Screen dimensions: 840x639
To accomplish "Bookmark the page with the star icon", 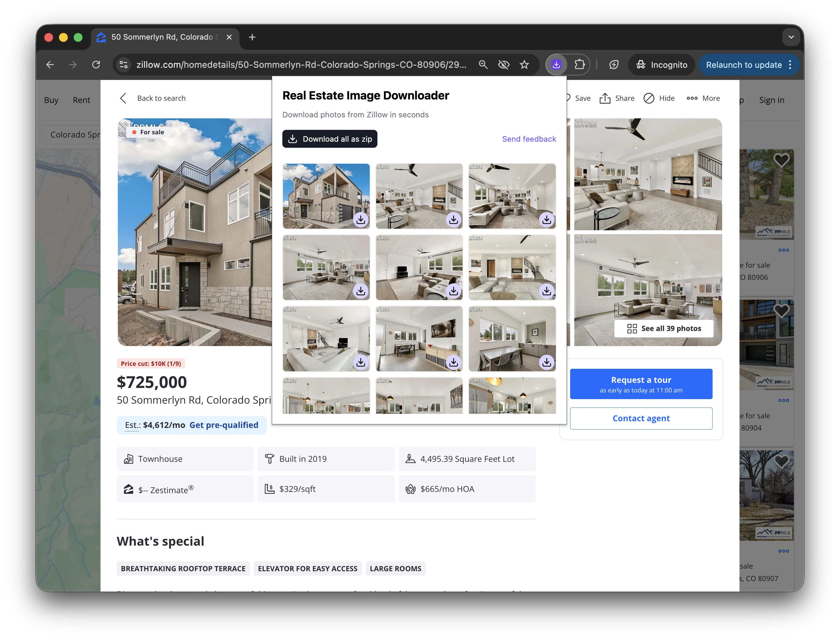I will 524,64.
